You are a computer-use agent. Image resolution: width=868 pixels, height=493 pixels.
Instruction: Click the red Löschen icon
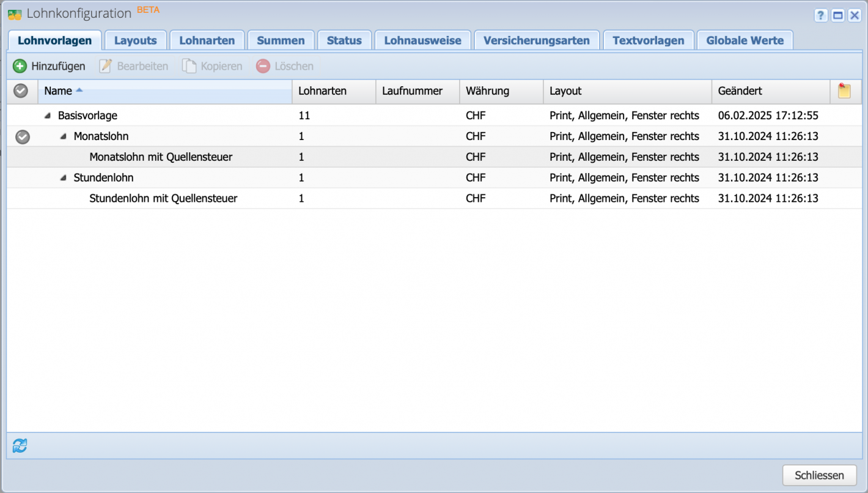click(262, 65)
